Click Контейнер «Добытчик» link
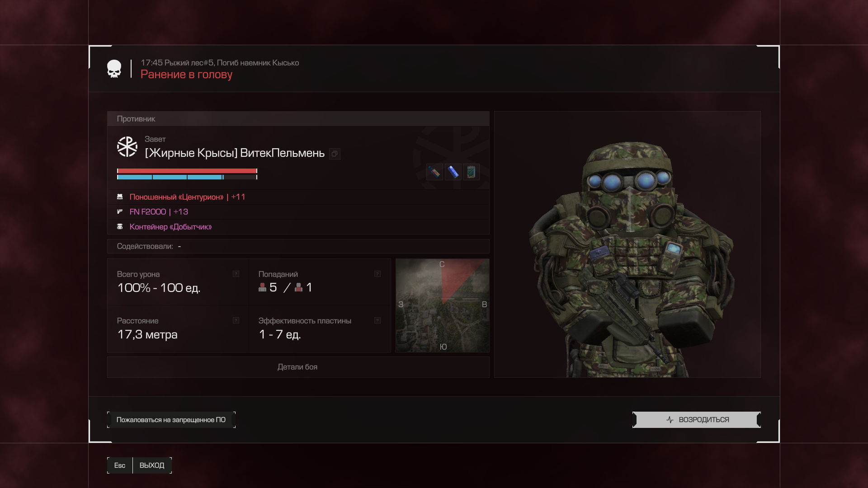The image size is (868, 488). [x=170, y=226]
